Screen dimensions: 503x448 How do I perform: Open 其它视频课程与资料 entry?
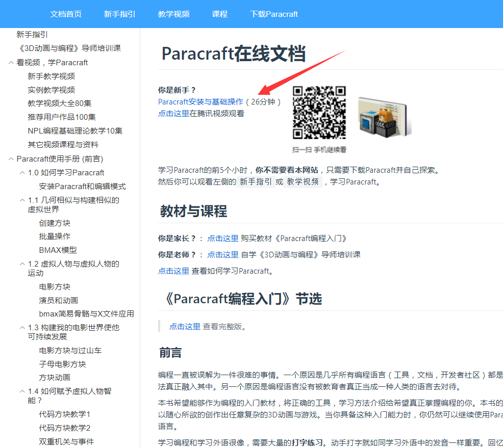point(63,145)
